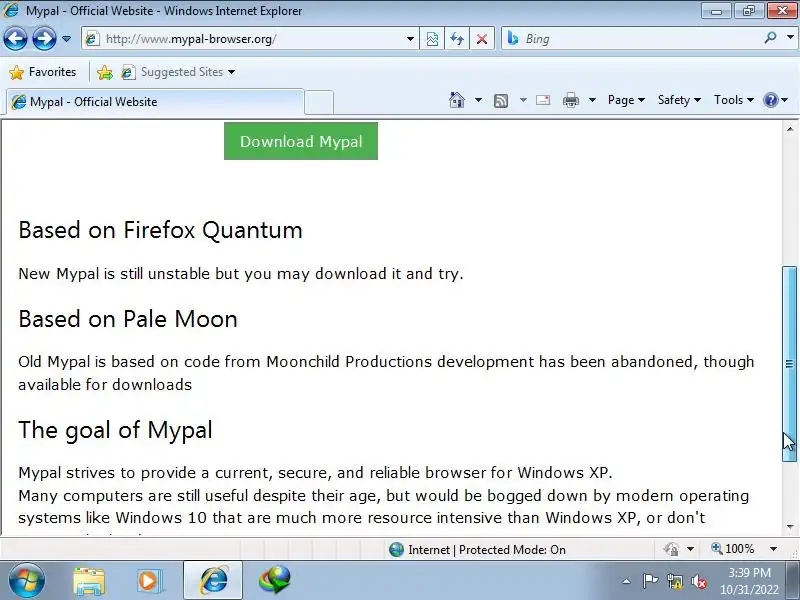Select the Mypal - Official Website tab
800x600 pixels.
(x=153, y=102)
